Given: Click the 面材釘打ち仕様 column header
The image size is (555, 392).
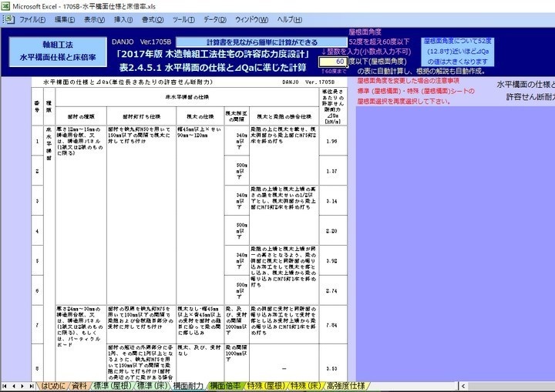Looking at the screenshot, I should tap(141, 116).
